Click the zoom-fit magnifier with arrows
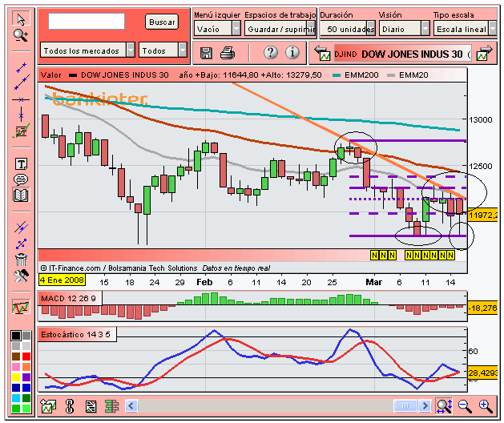This screenshot has height=423, width=504. (x=444, y=406)
